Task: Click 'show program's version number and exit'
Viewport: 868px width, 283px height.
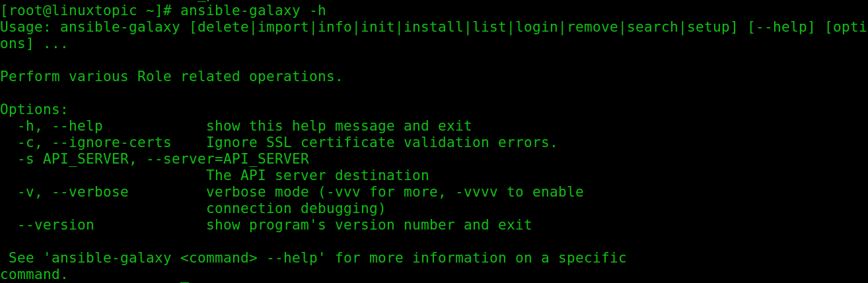Action: click(369, 225)
